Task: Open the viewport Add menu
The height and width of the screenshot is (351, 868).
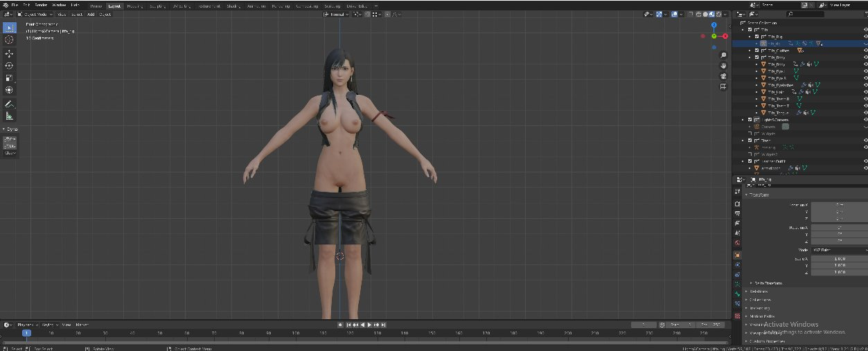Action: pyautogui.click(x=91, y=14)
